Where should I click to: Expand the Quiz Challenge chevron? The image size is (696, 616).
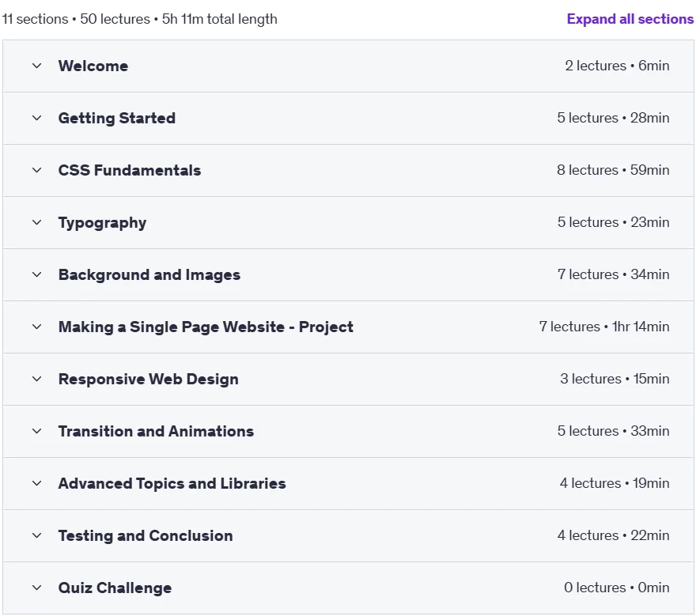[37, 588]
